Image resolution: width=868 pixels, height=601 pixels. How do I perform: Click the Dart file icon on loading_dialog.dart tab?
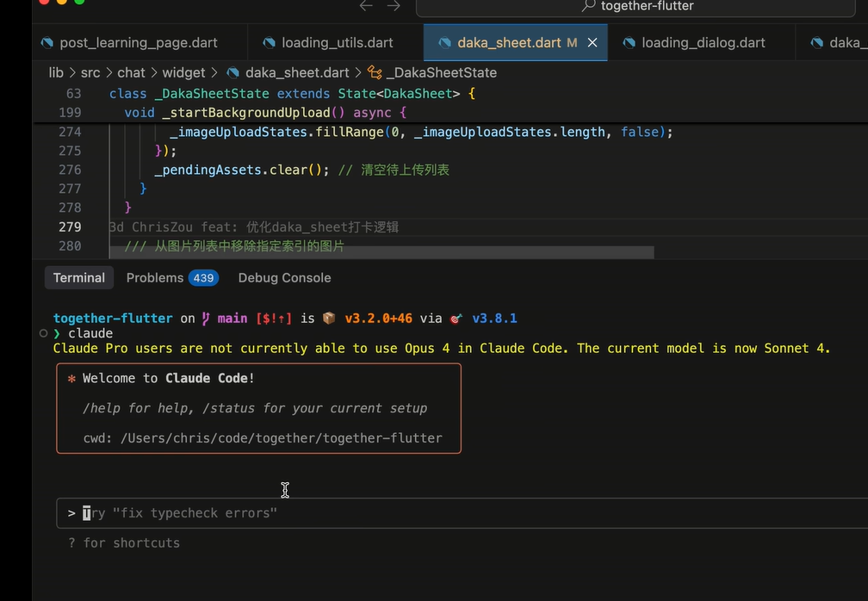point(629,43)
